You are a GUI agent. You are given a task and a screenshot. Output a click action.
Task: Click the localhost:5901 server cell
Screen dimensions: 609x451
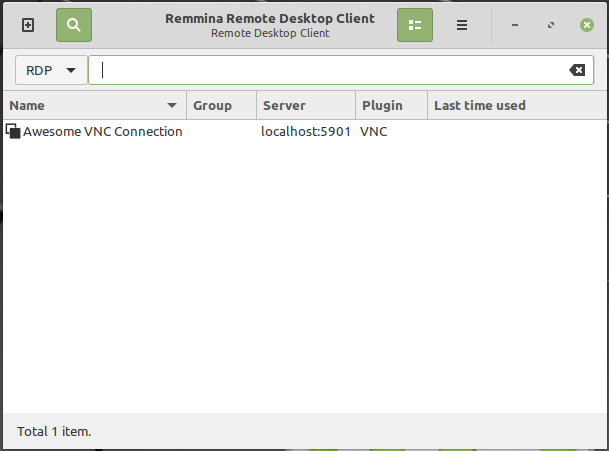pyautogui.click(x=306, y=132)
